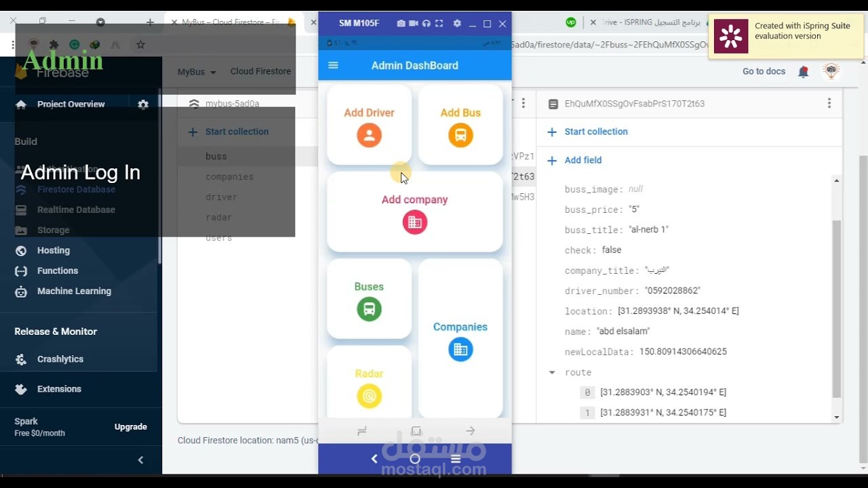Open project settings gear next to Project Overview
Viewport: 868px width, 488px height.
click(143, 104)
